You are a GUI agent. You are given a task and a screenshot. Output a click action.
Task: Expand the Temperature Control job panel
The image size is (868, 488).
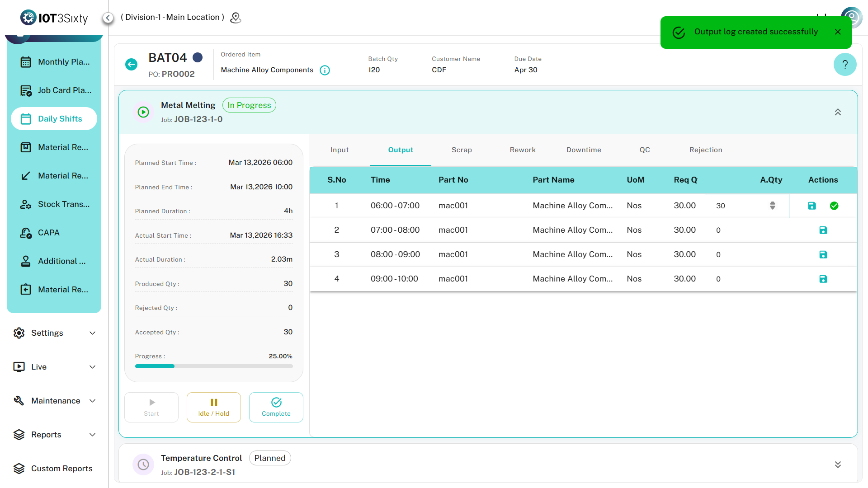coord(837,465)
